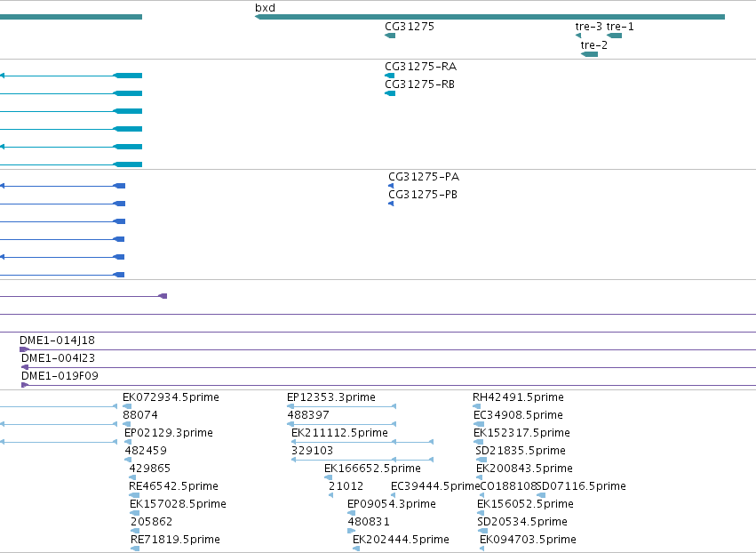Click protein CG31275-PB label
Image resolution: width=756 pixels, height=553 pixels.
[x=423, y=195]
